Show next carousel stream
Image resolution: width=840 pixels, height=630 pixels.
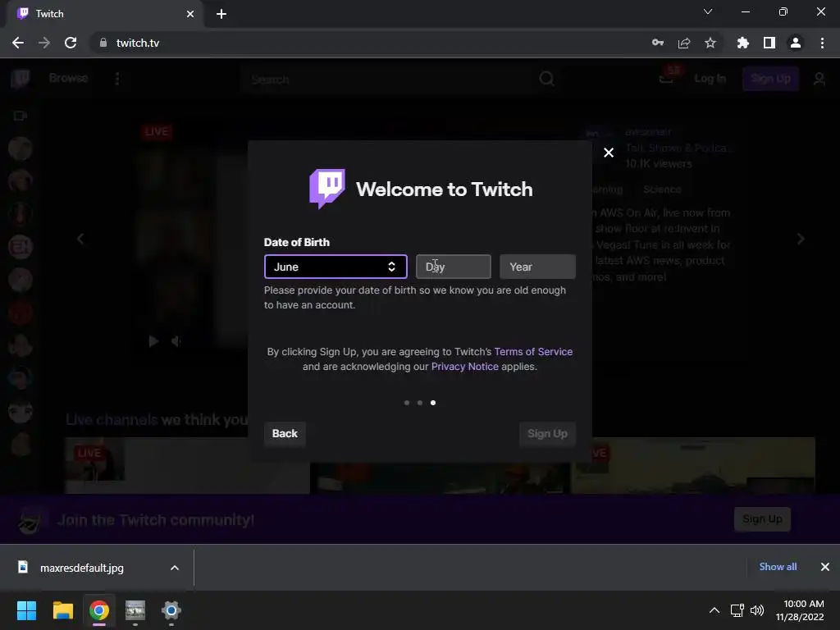pyautogui.click(x=801, y=239)
